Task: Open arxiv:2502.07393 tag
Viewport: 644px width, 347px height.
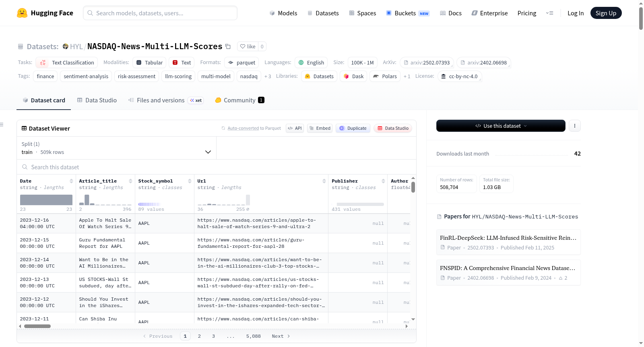Action: pyautogui.click(x=427, y=62)
